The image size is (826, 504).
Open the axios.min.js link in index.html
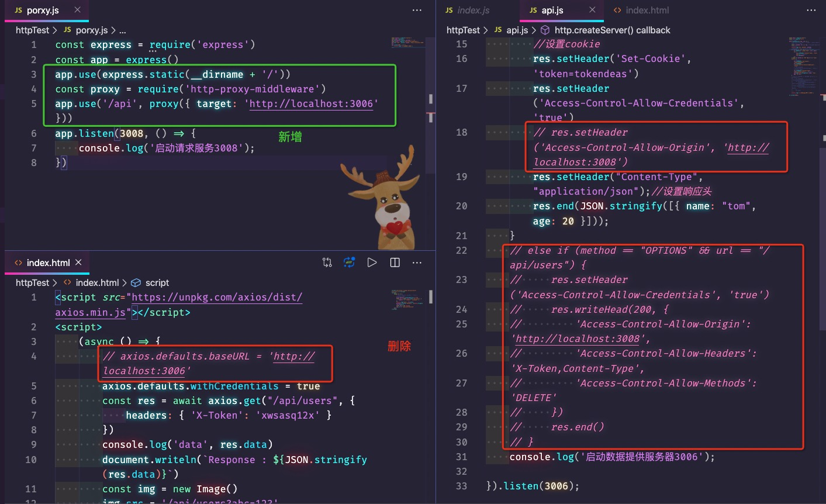[90, 312]
